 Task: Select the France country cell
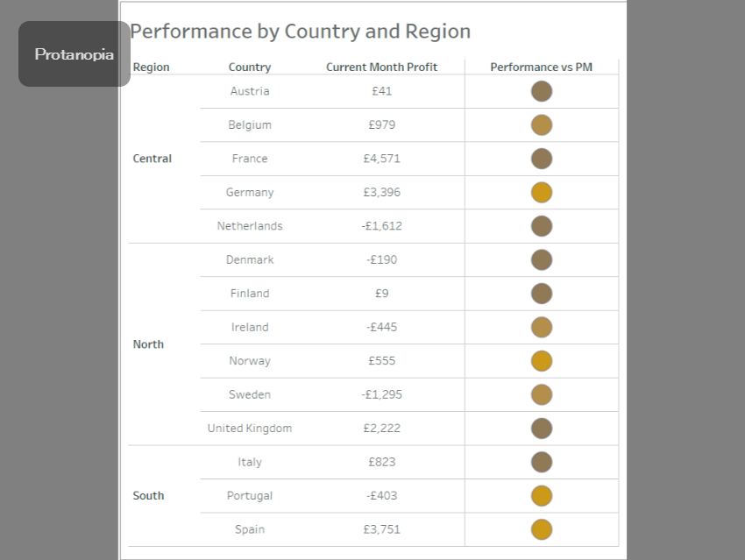250,159
